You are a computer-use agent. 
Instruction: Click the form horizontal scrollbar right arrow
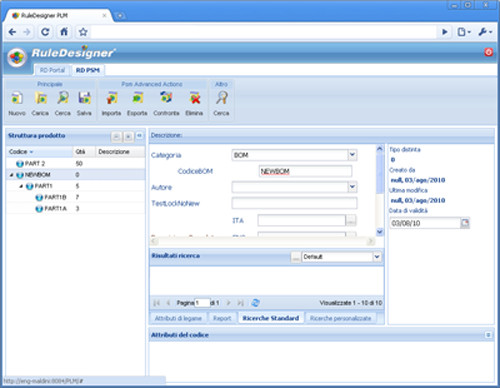click(371, 241)
